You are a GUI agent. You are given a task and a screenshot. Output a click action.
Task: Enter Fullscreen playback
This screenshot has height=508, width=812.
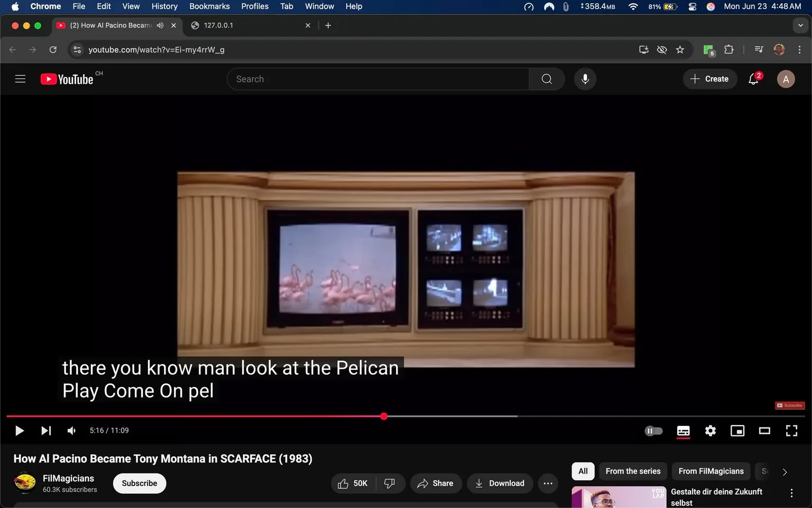point(791,431)
